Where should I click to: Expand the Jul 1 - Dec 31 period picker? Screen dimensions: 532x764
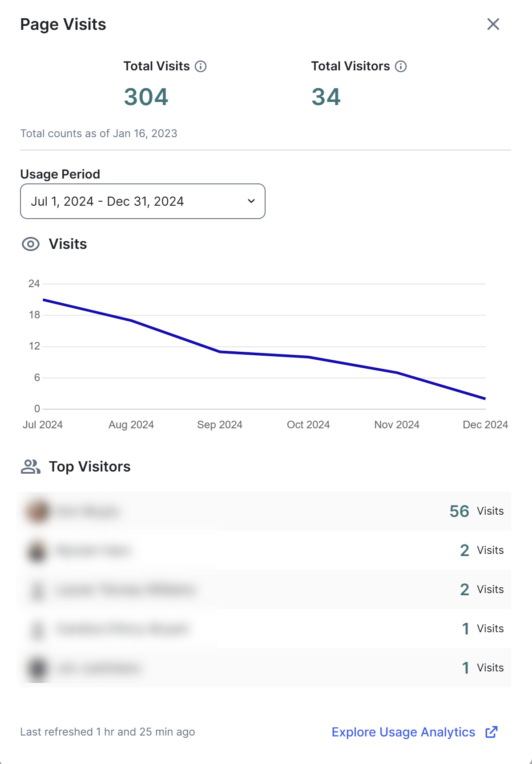(142, 201)
